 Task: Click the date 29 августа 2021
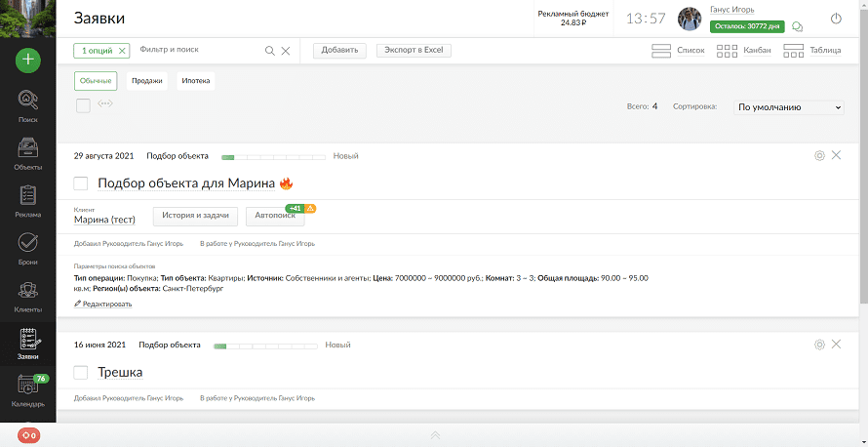pyautogui.click(x=104, y=156)
